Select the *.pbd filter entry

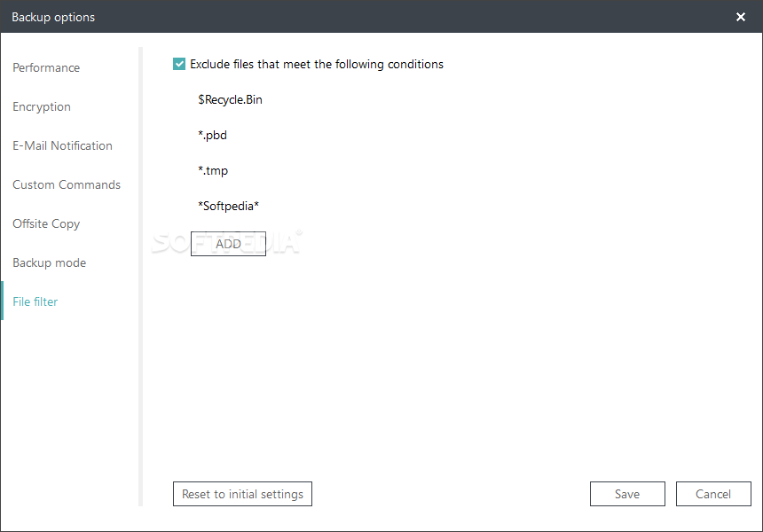tap(212, 135)
